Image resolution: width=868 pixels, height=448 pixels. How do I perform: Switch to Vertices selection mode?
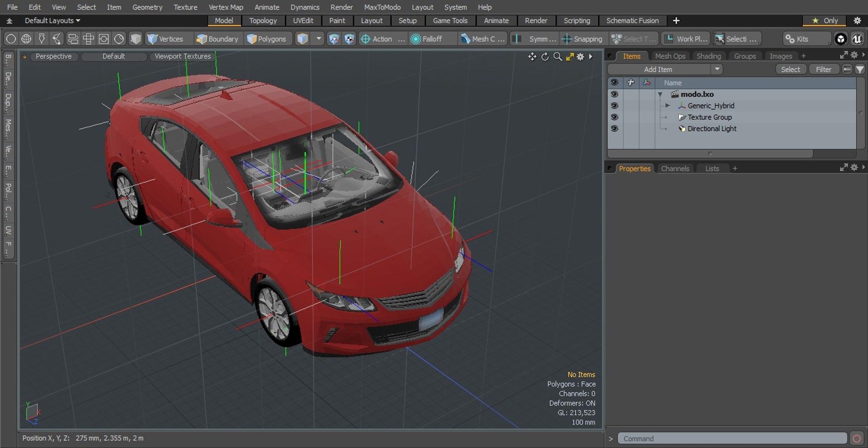pyautogui.click(x=165, y=39)
